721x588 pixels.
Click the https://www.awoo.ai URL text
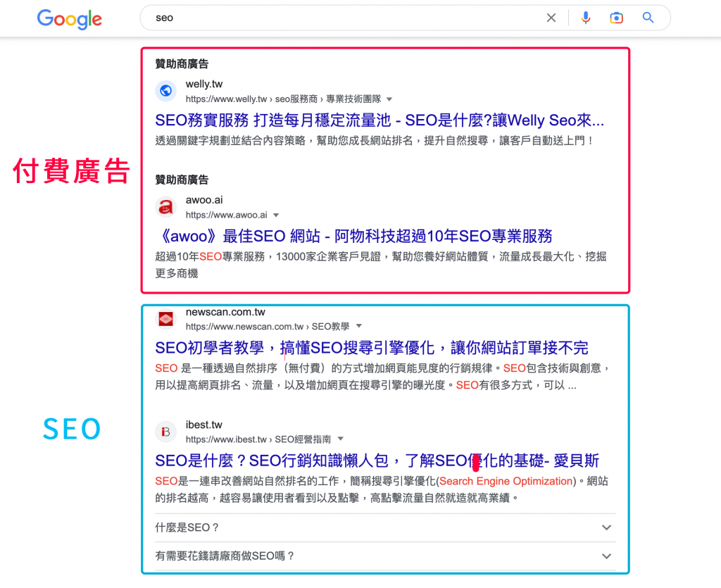click(x=226, y=215)
